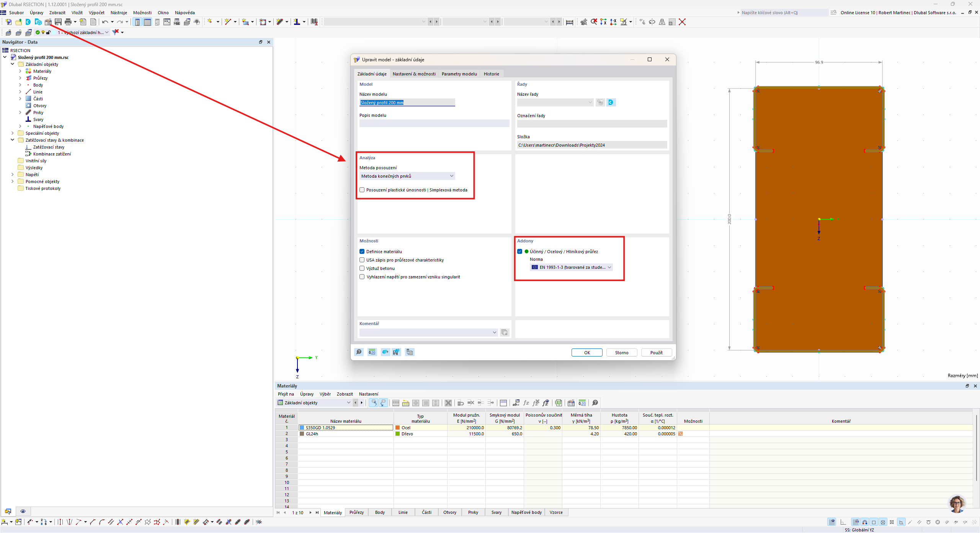Click the S350GD material blue color swatch

click(x=302, y=428)
